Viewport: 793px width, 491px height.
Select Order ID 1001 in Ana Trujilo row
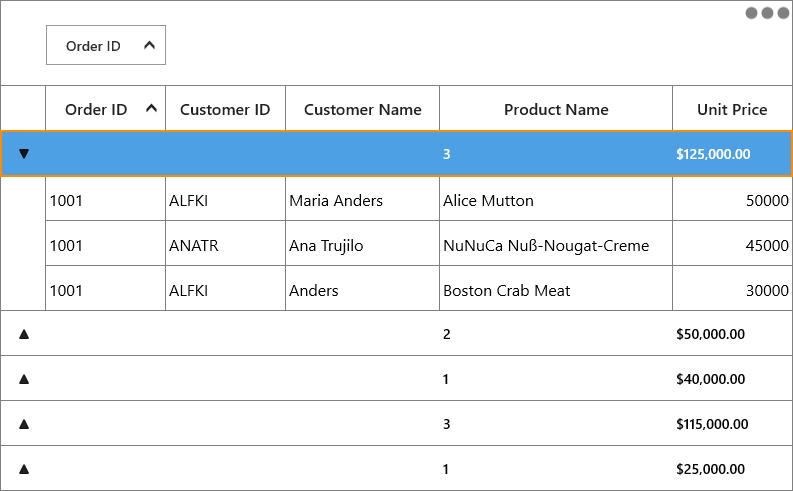pos(106,243)
